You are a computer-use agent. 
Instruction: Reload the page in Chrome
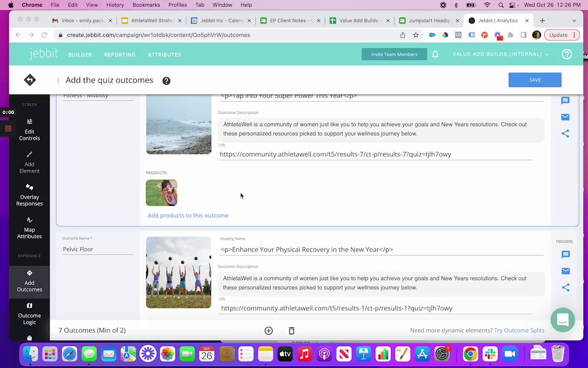[x=44, y=35]
